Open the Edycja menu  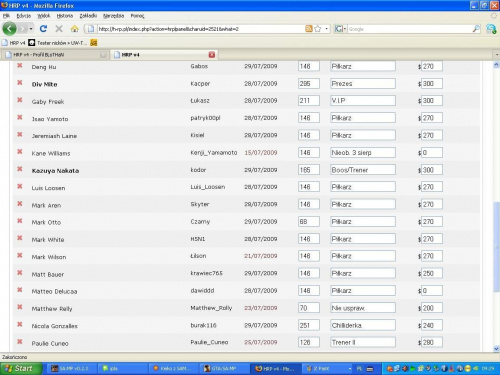pos(24,16)
